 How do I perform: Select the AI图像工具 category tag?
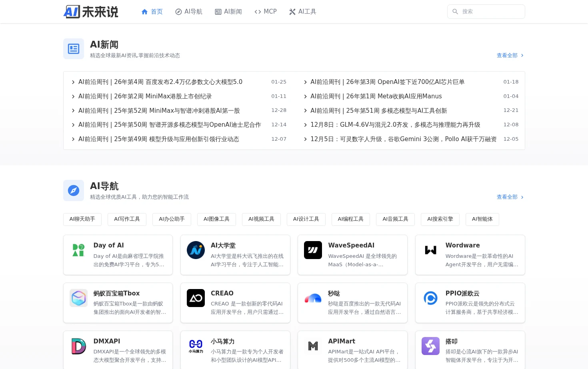coord(217,219)
